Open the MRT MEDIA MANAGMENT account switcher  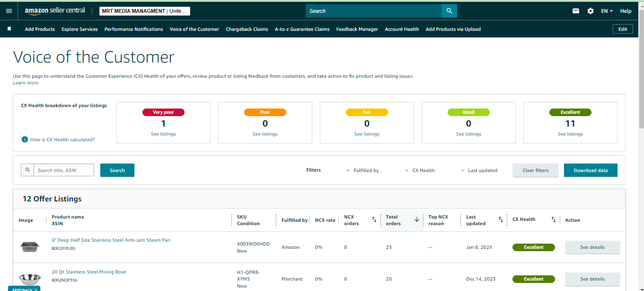(145, 11)
